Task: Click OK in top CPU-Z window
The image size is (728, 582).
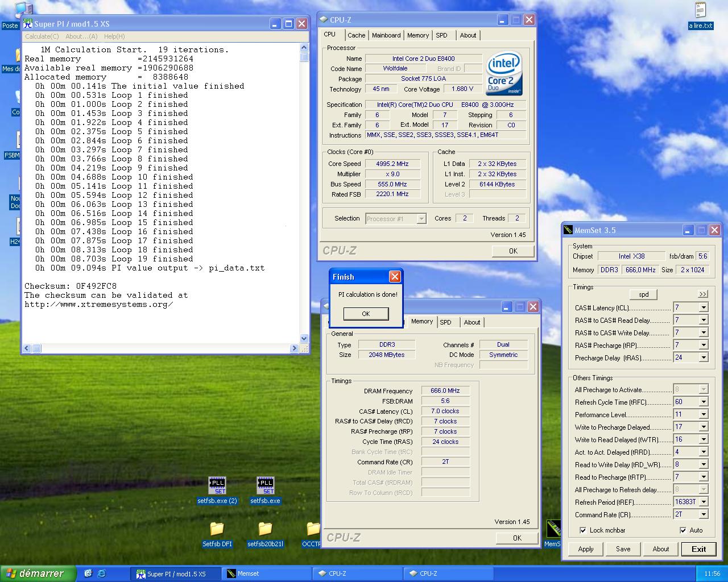Action: 513,251
